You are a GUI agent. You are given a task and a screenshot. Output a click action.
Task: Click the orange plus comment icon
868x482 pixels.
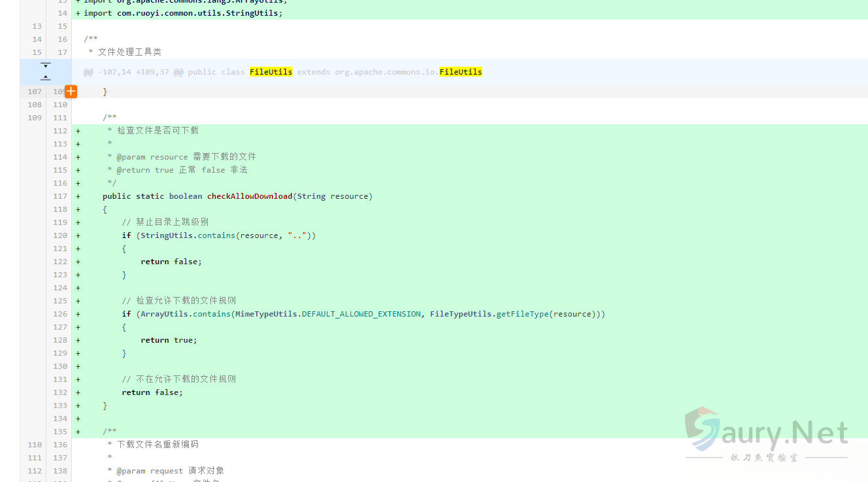tap(71, 92)
